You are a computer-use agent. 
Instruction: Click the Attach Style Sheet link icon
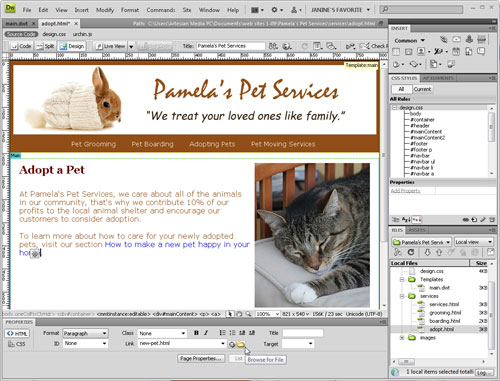[x=466, y=220]
